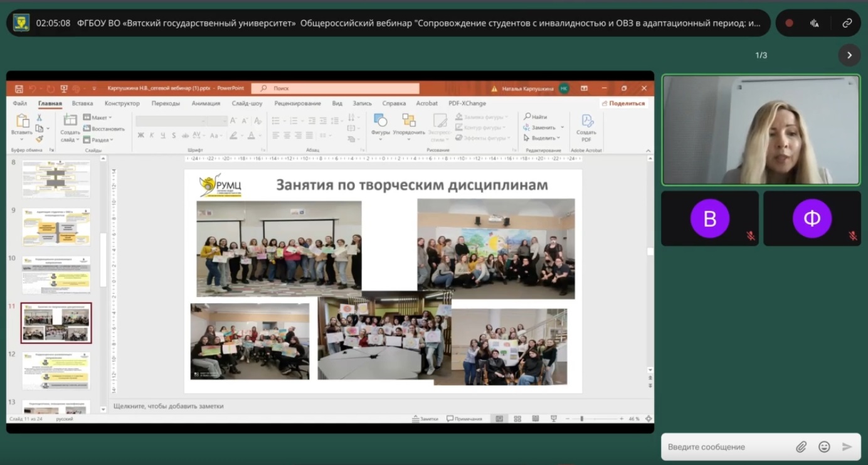
Task: Open the emoji picker in chat
Action: [x=824, y=447]
